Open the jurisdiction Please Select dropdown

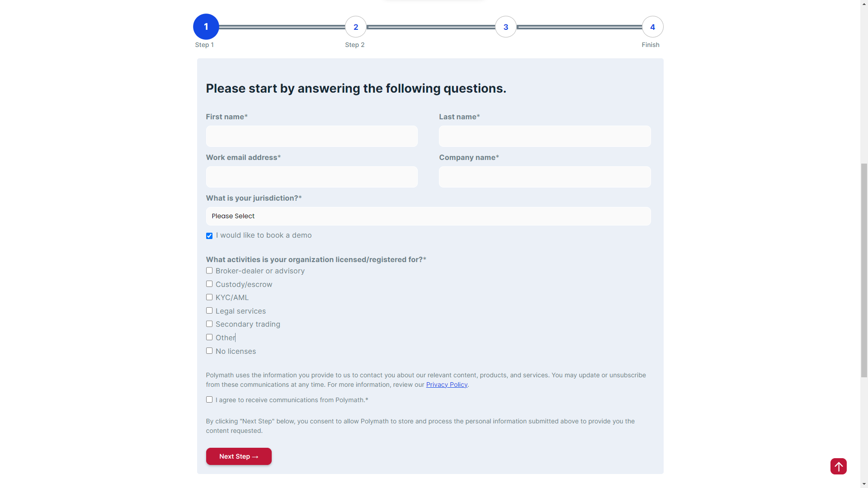428,216
